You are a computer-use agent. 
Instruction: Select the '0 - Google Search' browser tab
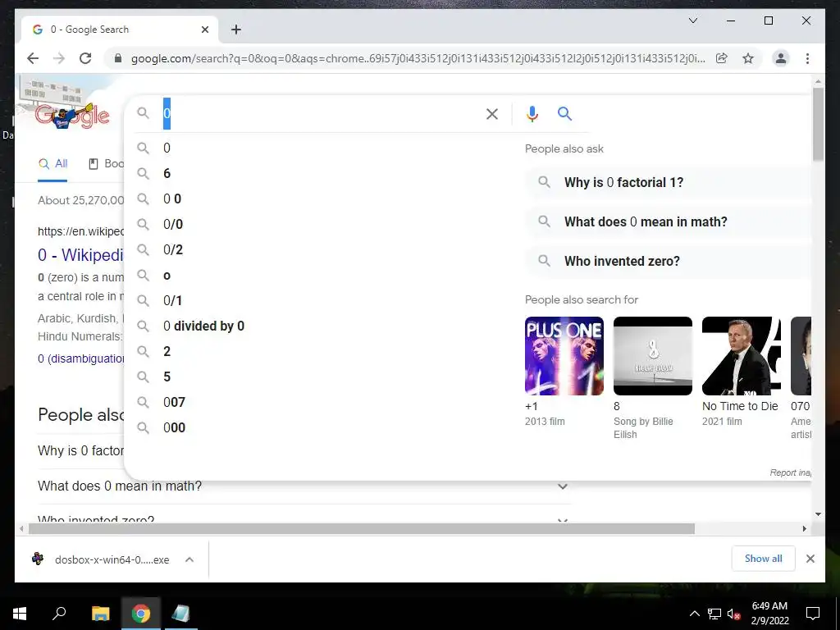120,30
